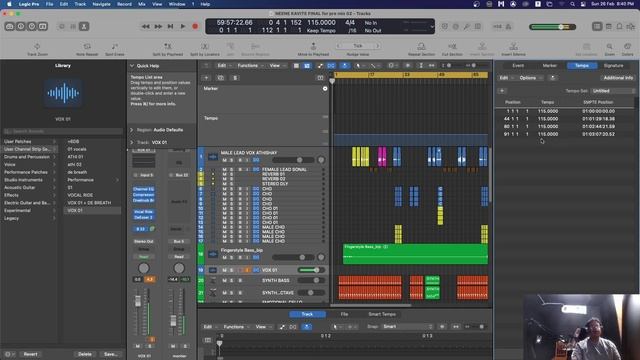Screen dimensions: 640x360
Task: Toggle the Toolbar button in control bar
Action: [x=43, y=27]
